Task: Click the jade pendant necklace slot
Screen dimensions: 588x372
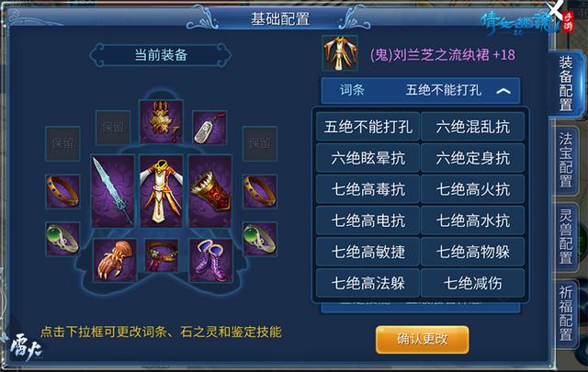Action: pos(209,128)
